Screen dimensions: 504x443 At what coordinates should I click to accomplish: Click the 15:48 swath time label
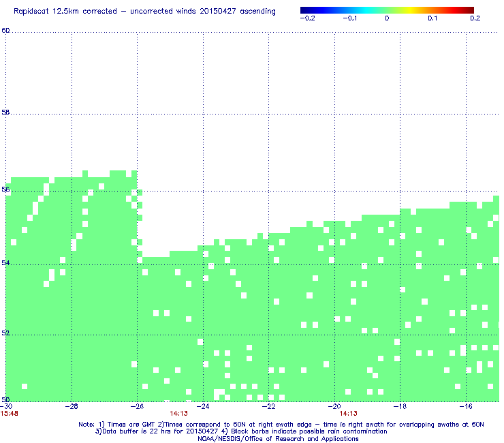pos(10,414)
